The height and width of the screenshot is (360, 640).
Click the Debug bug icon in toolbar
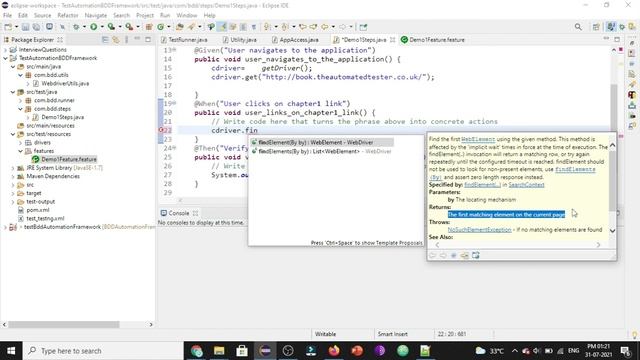(x=76, y=27)
